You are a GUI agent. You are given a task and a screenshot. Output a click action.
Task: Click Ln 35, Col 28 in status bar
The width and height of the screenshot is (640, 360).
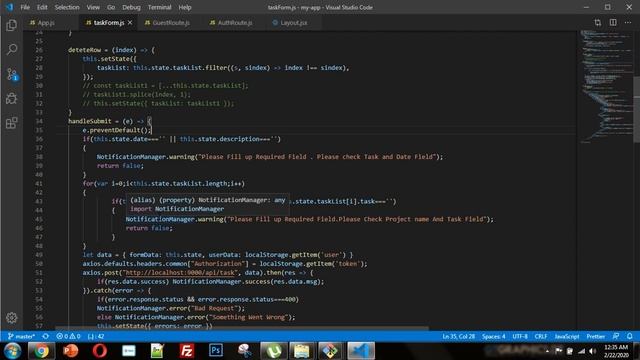tap(458, 336)
